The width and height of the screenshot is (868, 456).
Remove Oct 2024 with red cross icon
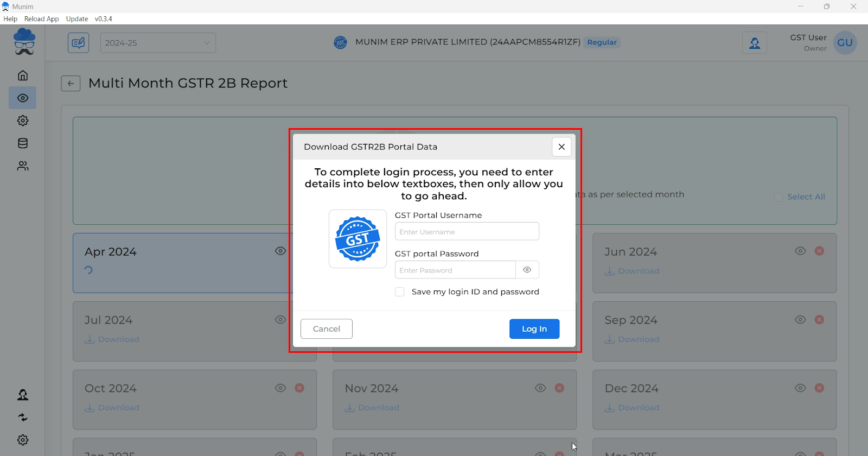[x=299, y=388]
